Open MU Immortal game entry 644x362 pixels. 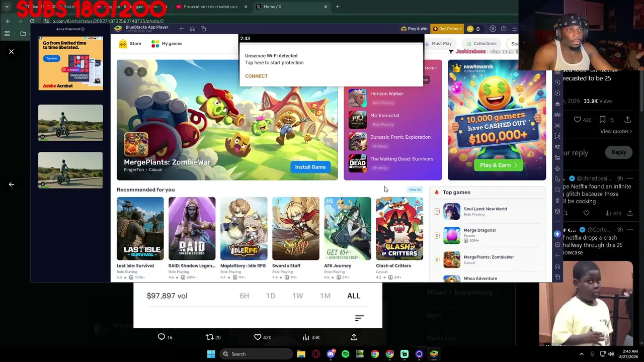tap(392, 120)
